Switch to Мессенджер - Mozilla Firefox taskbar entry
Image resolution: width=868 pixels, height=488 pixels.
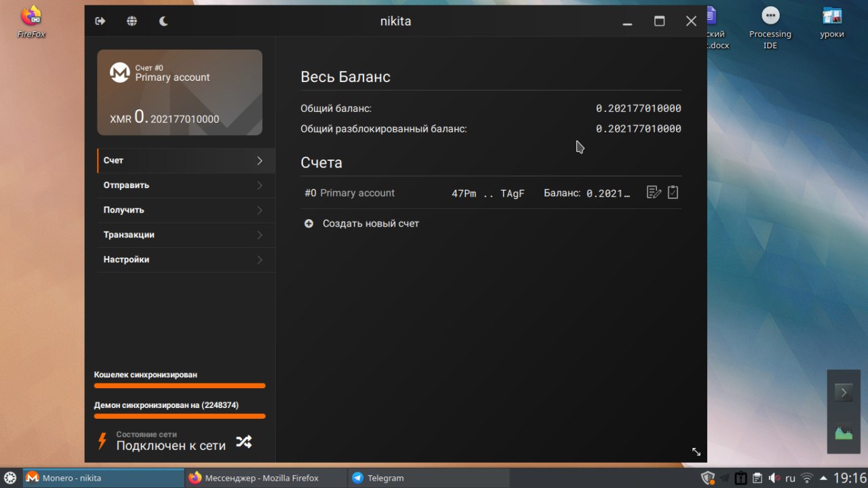[265, 478]
